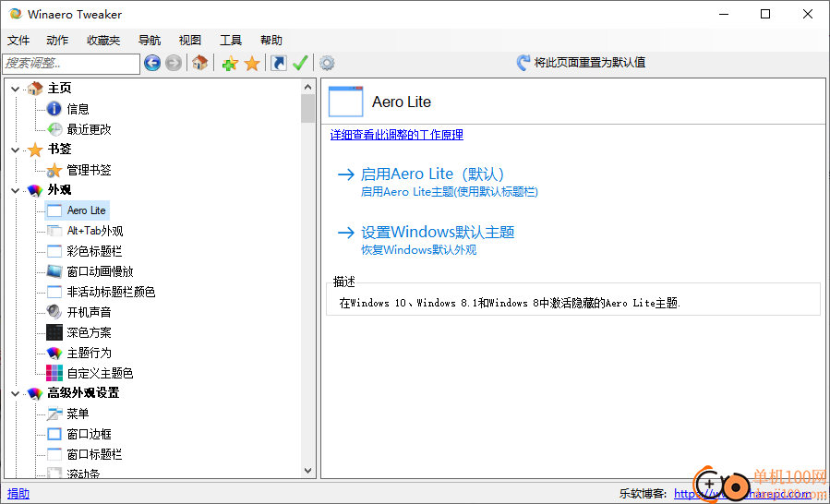Select 非活动标题栏颜色 item
This screenshot has height=504, width=830.
(x=111, y=292)
